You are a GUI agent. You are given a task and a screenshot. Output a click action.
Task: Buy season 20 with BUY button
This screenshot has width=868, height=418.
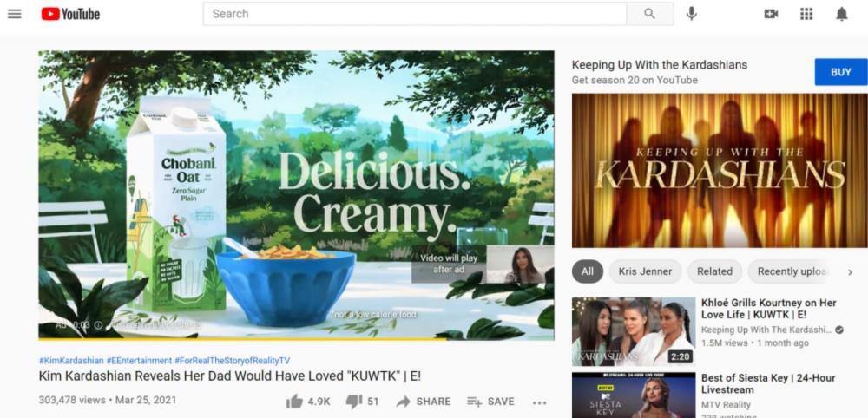(x=841, y=72)
